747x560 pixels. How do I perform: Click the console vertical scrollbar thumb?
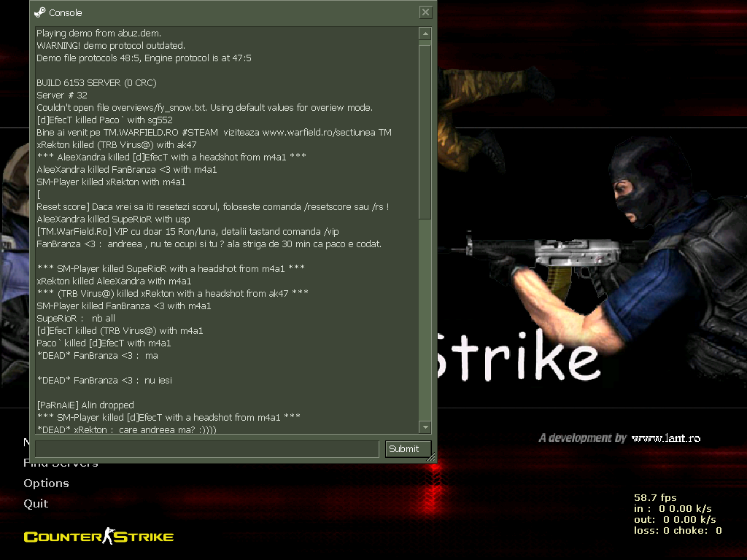click(x=425, y=132)
